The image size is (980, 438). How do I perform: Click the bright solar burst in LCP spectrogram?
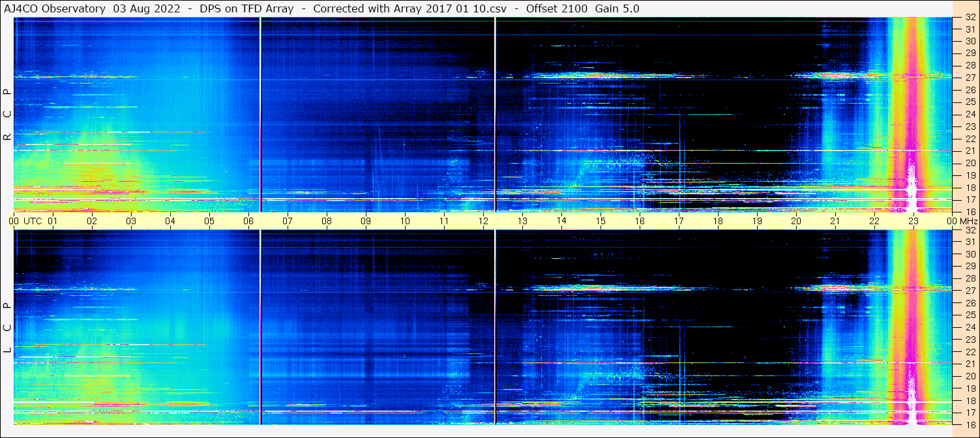(x=912, y=328)
